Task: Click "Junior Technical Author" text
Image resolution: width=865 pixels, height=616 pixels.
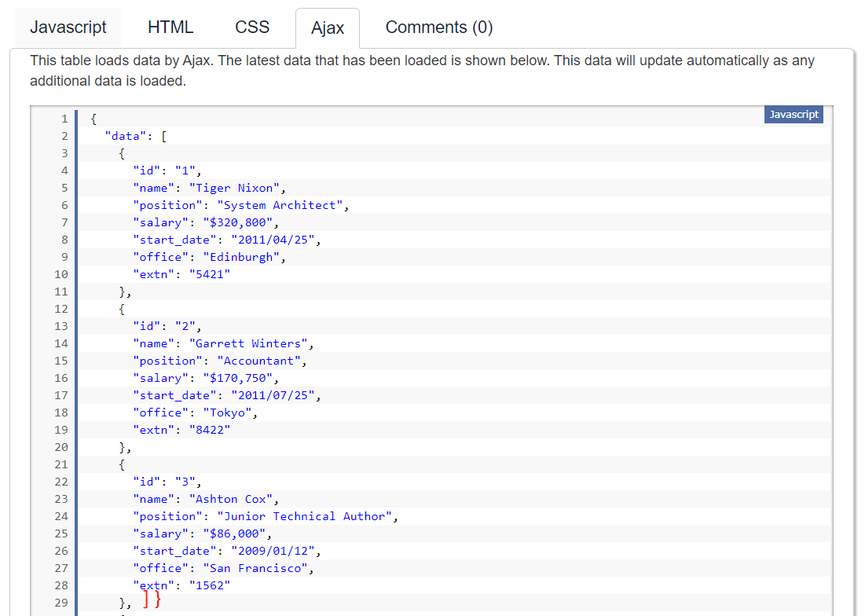Action: coord(306,516)
